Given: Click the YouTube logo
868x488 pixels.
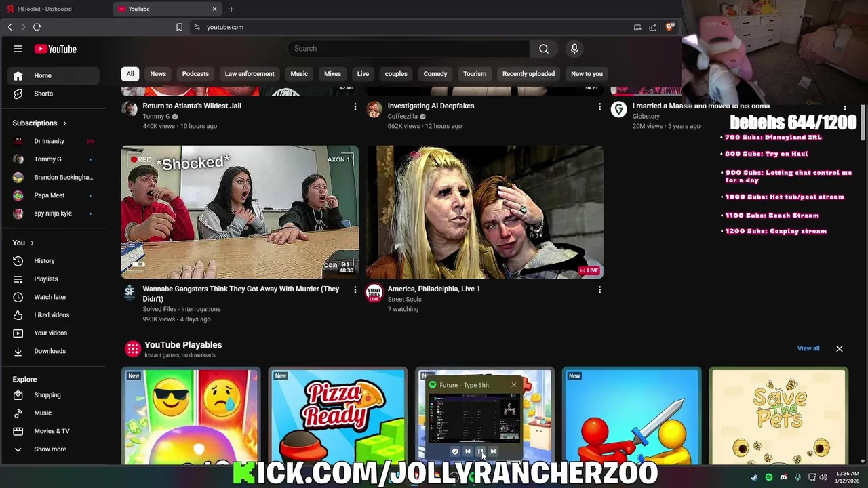Looking at the screenshot, I should [x=56, y=49].
